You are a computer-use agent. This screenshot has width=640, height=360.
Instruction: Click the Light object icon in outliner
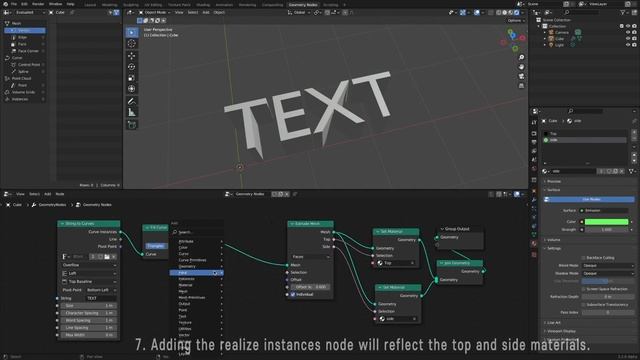(x=551, y=45)
